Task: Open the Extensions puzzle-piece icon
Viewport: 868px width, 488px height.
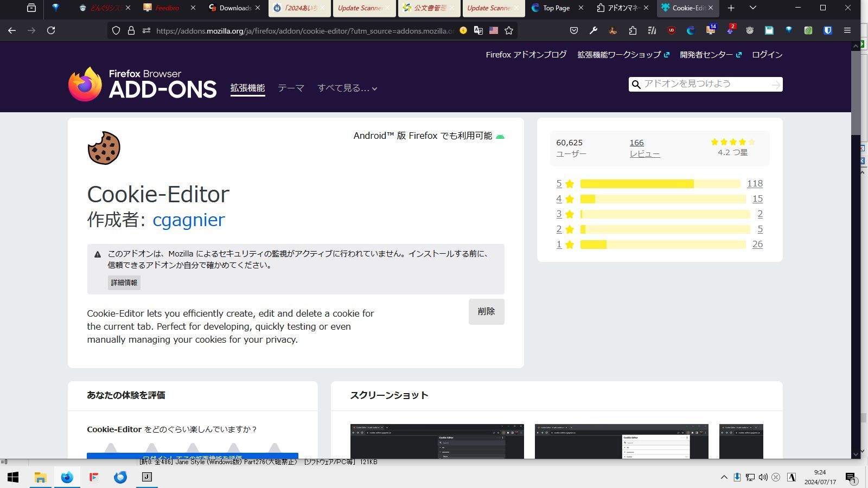Action: [633, 31]
